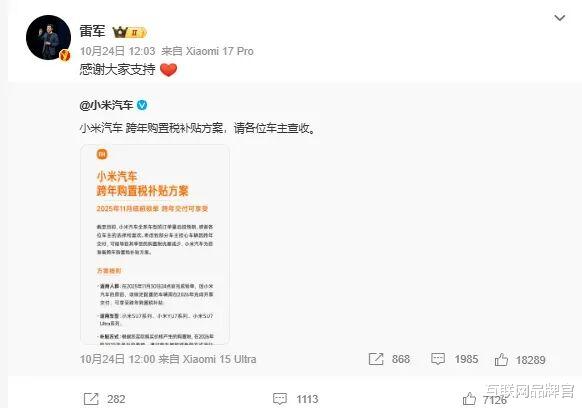Open 雷军's username profile link

[92, 31]
